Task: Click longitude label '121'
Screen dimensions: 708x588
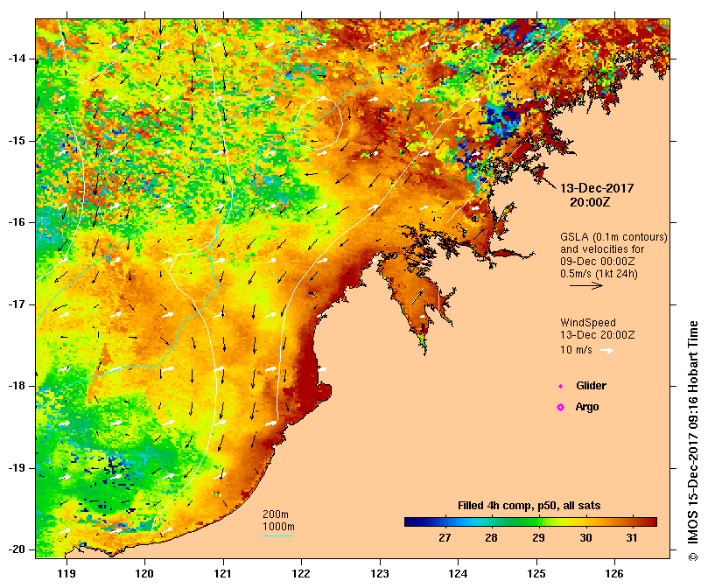Action: pyautogui.click(x=223, y=573)
